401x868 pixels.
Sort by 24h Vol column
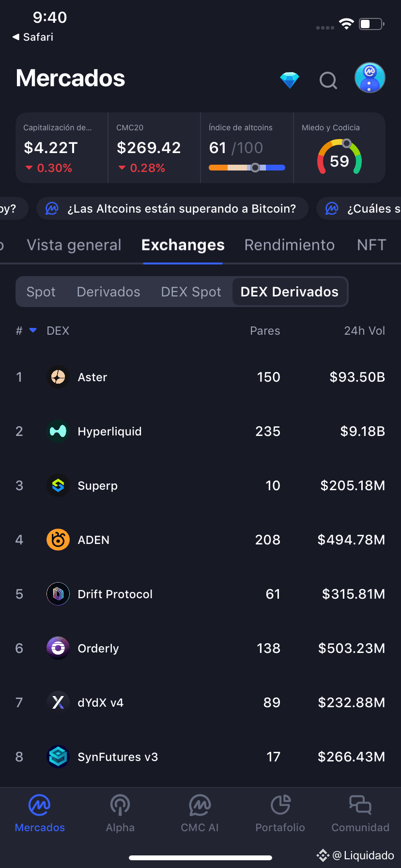point(364,331)
